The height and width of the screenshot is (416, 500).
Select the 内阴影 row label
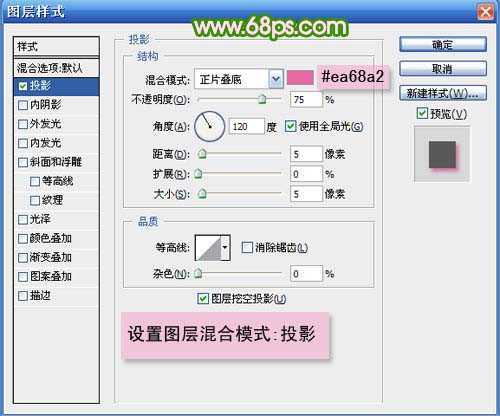click(x=46, y=105)
